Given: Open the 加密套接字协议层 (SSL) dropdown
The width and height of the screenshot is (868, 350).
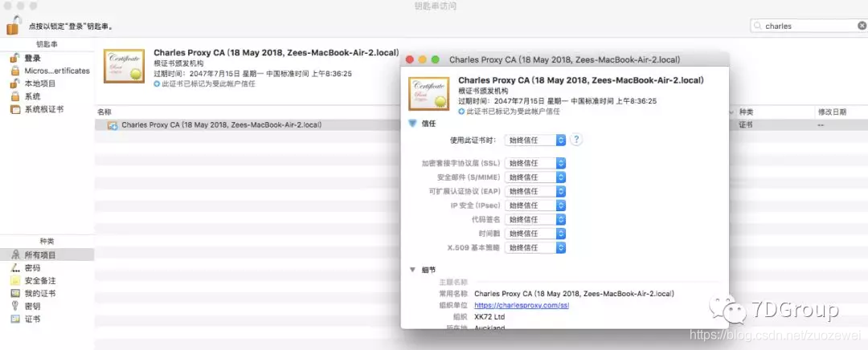Looking at the screenshot, I should pos(534,163).
